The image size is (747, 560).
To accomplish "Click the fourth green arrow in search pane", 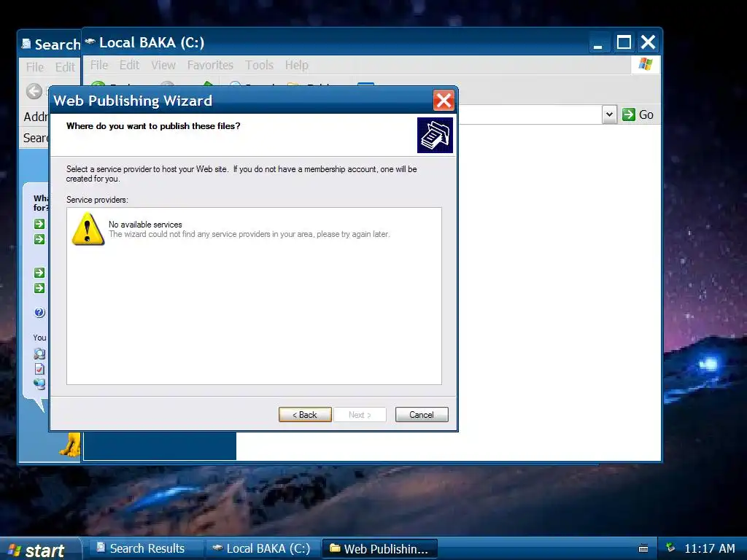I will tap(39, 288).
